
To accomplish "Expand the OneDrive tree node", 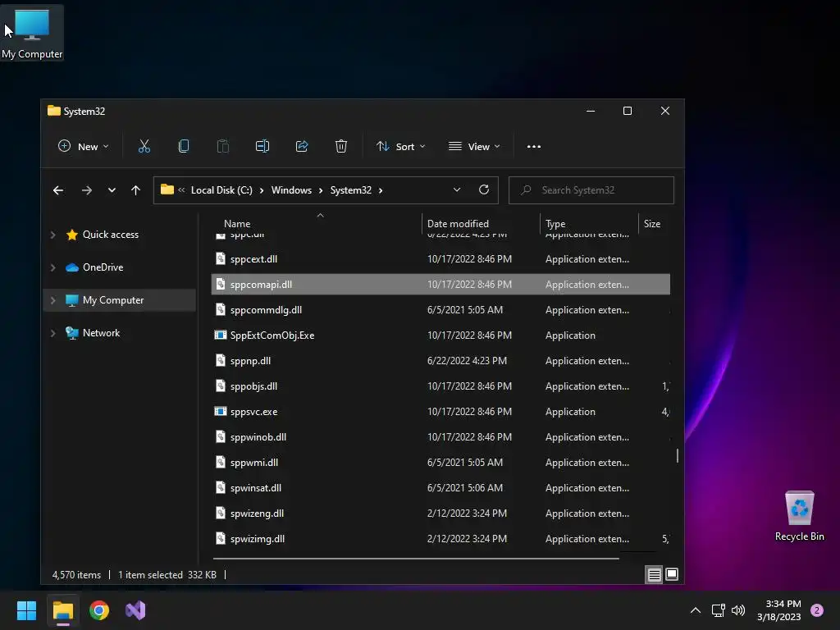I will pyautogui.click(x=52, y=267).
